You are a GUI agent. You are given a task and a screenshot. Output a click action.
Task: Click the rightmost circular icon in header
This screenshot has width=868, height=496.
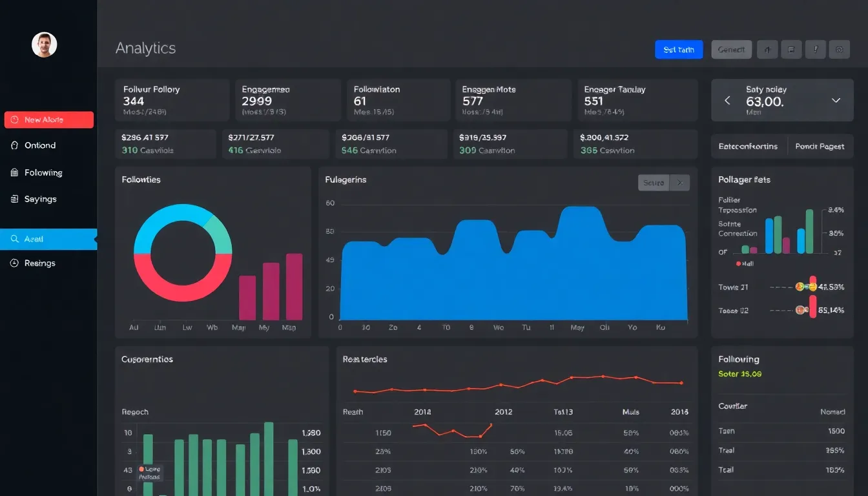840,50
